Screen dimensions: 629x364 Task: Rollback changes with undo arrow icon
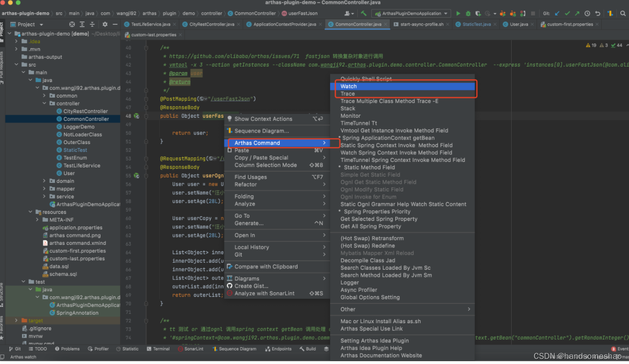click(x=598, y=14)
